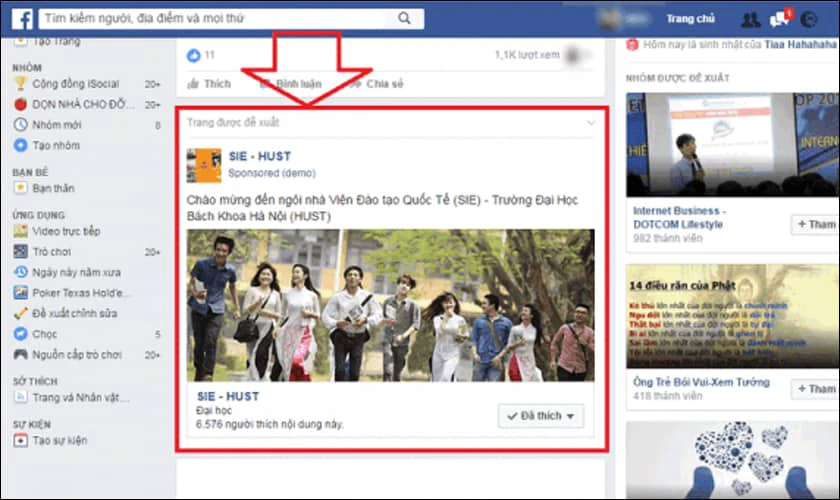The image size is (840, 500).
Task: Click the Bạn thân star icon
Action: point(20,188)
